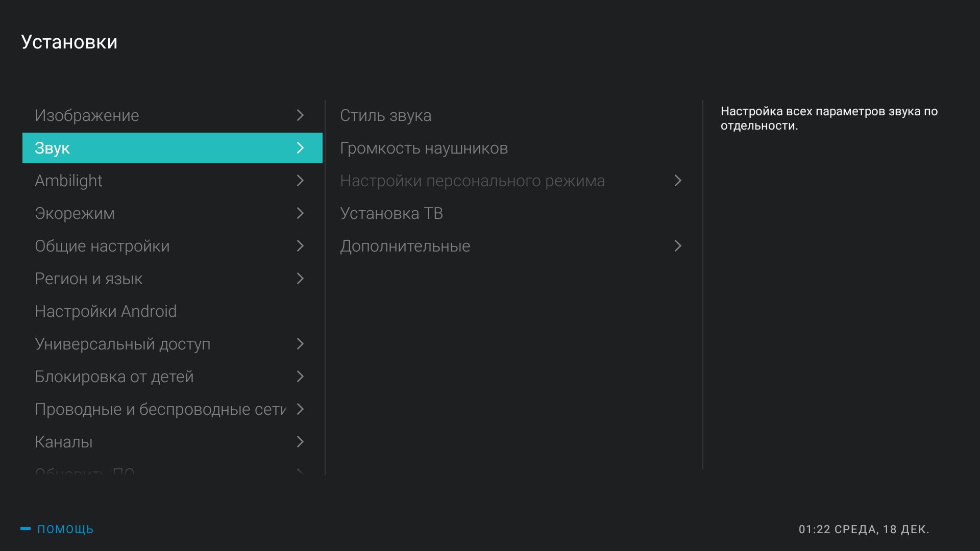Select the highlighted Звук menu item

173,148
